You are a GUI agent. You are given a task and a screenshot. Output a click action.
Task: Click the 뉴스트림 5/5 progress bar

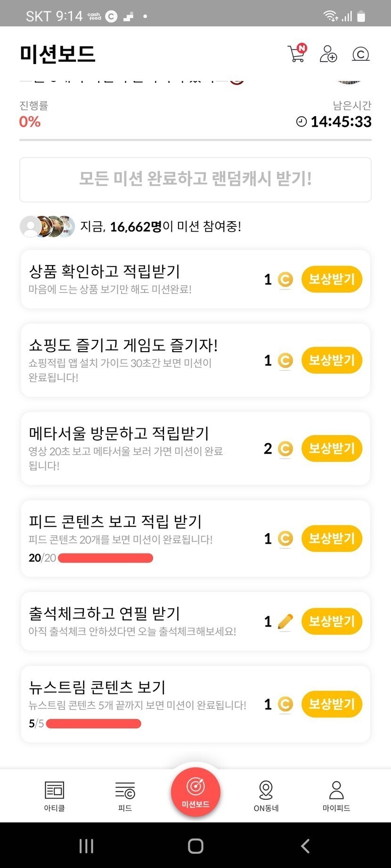[93, 723]
